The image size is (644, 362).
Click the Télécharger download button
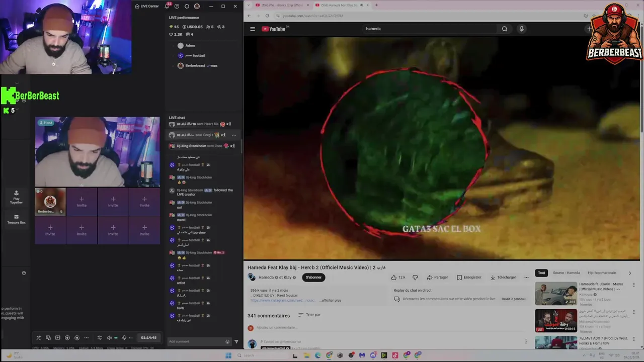click(503, 278)
